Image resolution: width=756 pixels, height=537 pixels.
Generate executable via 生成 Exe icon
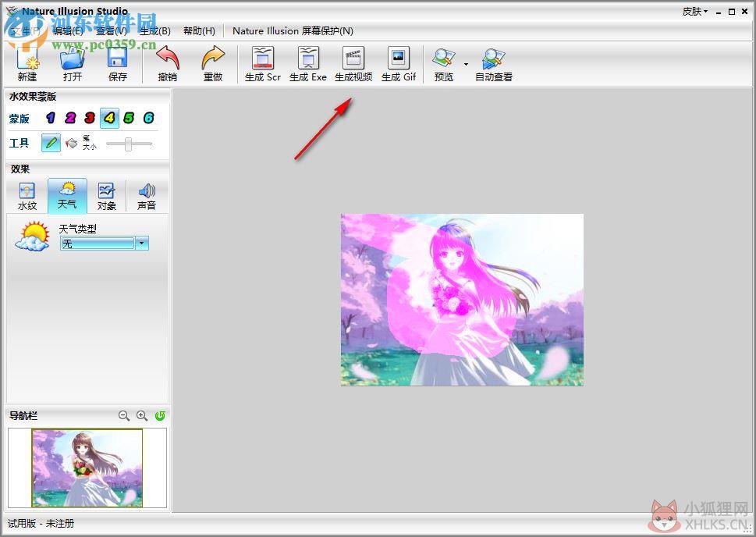(308, 64)
